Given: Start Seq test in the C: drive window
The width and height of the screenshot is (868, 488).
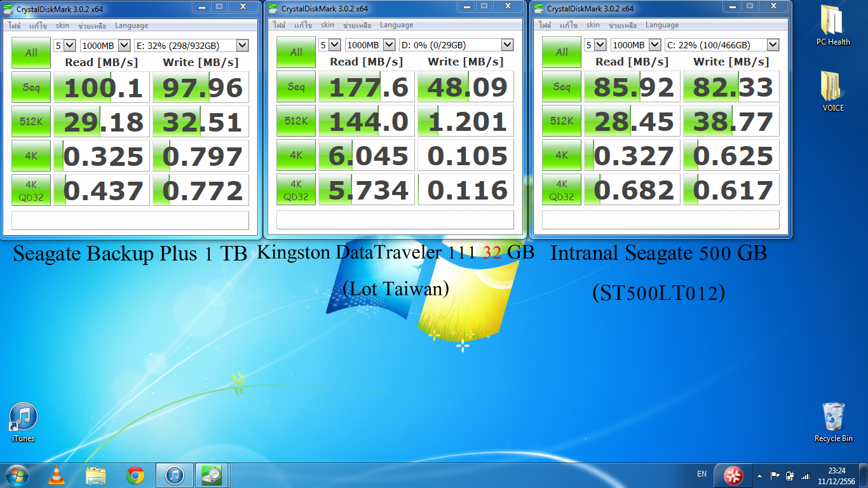Looking at the screenshot, I should coord(562,86).
